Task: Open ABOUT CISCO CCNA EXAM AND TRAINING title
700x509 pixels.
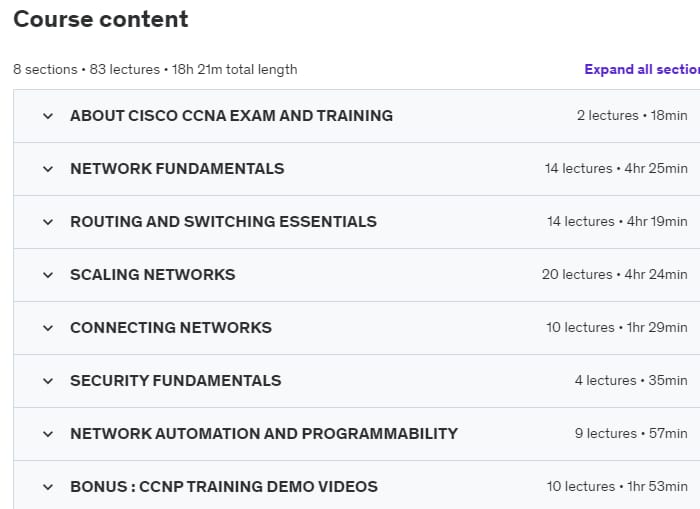Action: (x=231, y=116)
